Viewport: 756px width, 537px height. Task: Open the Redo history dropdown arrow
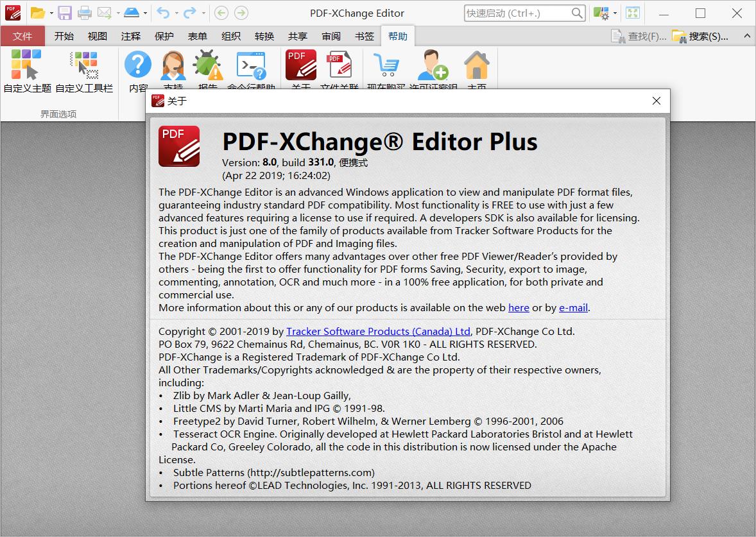203,13
